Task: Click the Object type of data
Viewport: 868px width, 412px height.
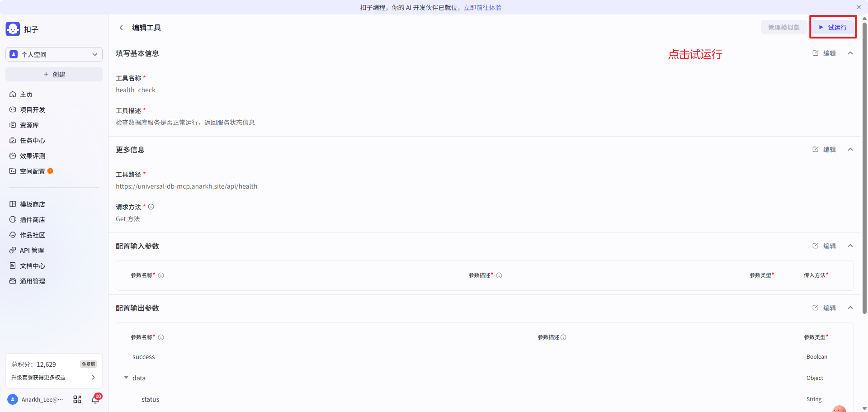Action: [815, 378]
